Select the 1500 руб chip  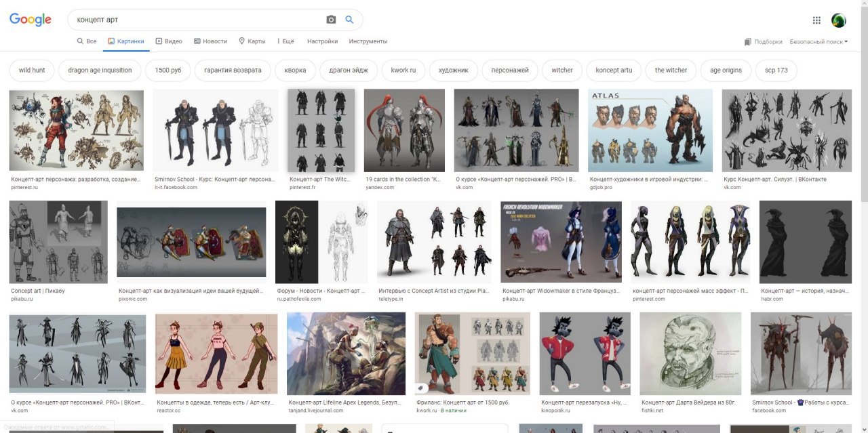click(x=168, y=70)
